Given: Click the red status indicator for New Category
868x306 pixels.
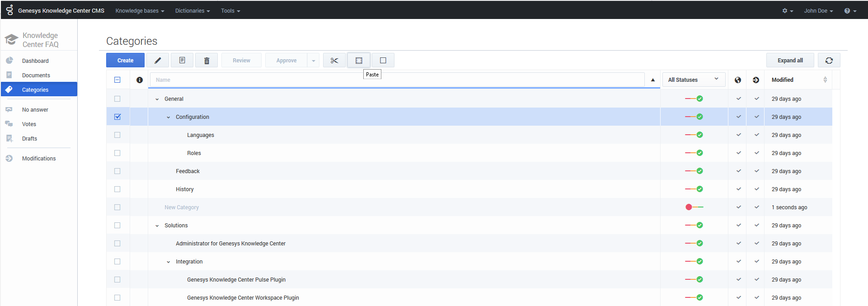Looking at the screenshot, I should tap(689, 207).
